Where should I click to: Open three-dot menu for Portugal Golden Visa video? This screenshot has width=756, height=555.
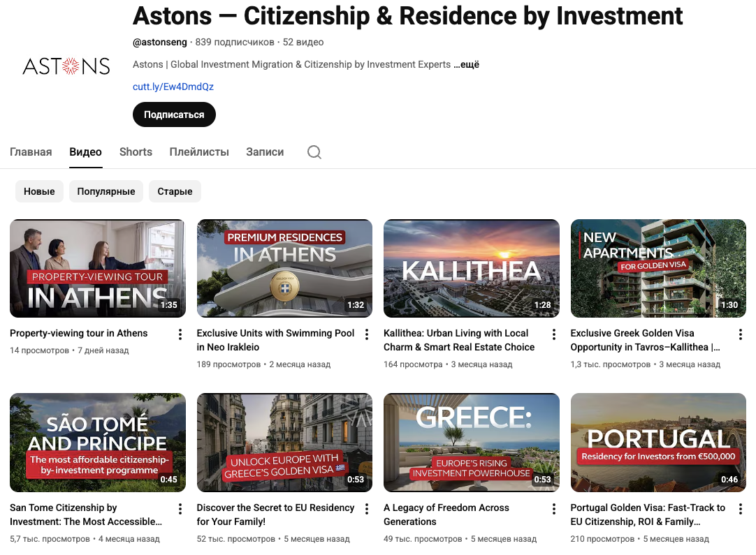click(x=741, y=509)
